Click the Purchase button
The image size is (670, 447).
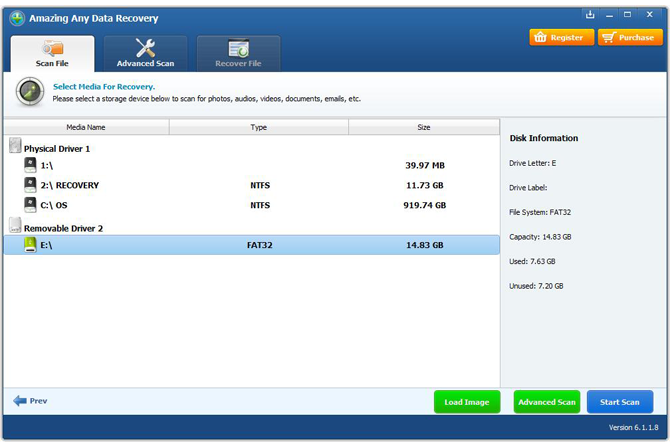coord(630,38)
